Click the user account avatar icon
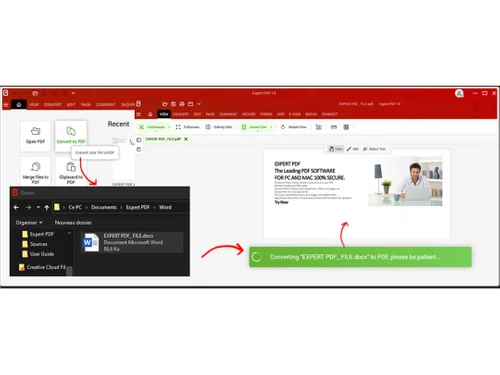 (x=459, y=93)
